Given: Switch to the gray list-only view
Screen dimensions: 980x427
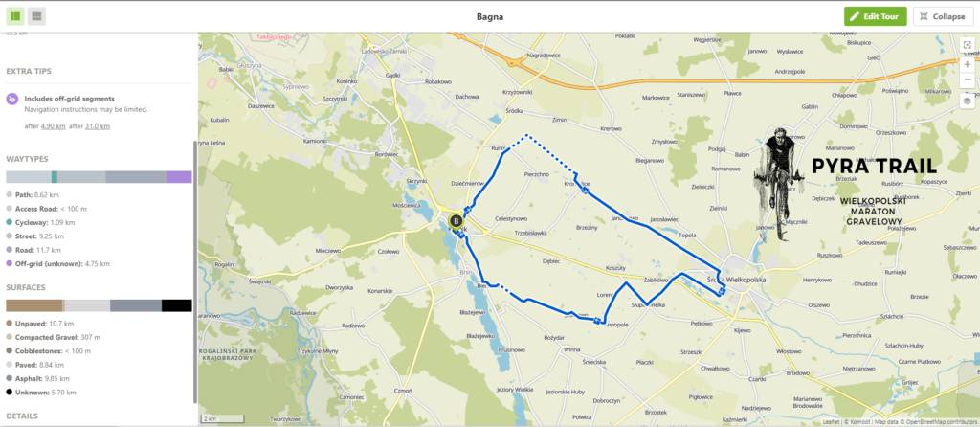Looking at the screenshot, I should [37, 16].
